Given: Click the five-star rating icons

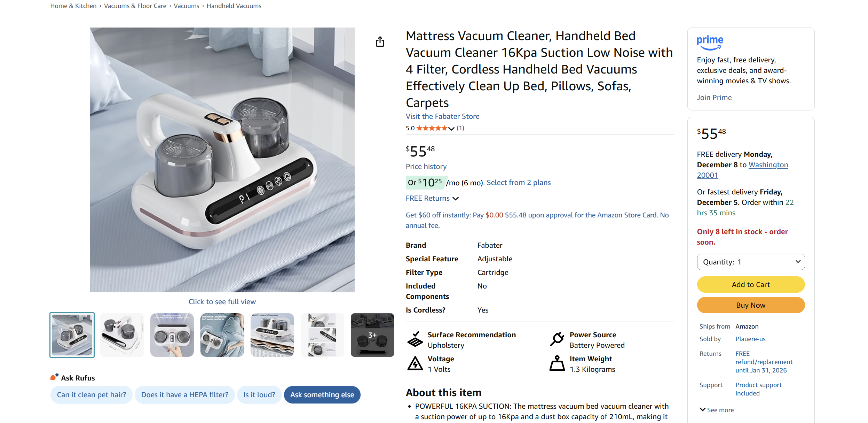Looking at the screenshot, I should (x=432, y=128).
